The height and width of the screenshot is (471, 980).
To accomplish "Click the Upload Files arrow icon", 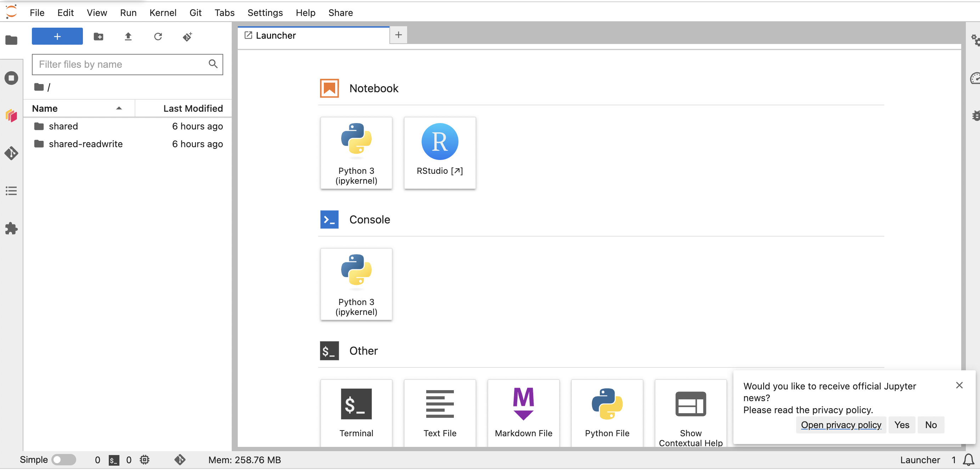I will click(128, 37).
